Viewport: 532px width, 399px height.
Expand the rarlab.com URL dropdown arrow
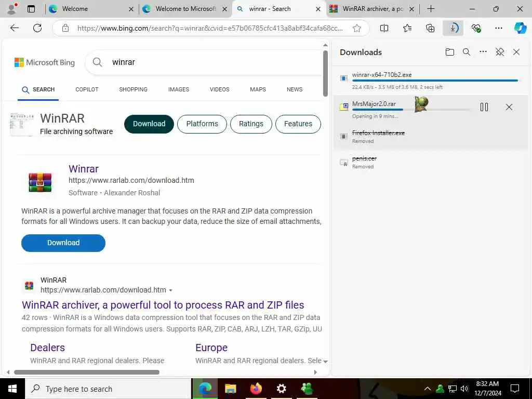170,290
